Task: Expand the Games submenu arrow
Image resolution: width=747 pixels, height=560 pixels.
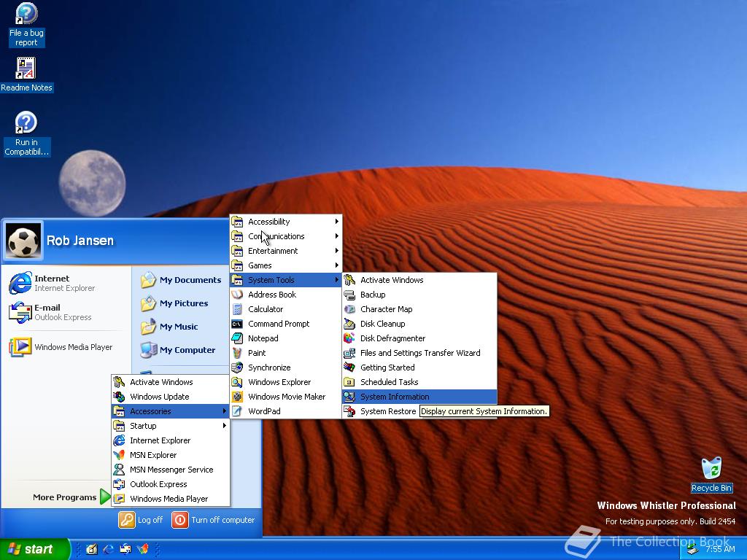Action: 337,265
